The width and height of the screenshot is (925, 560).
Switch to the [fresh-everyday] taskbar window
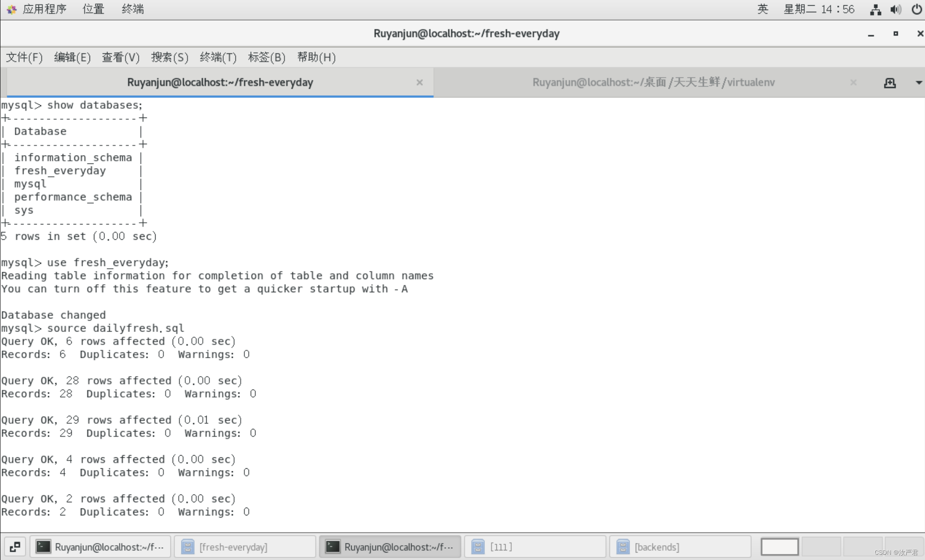[245, 547]
